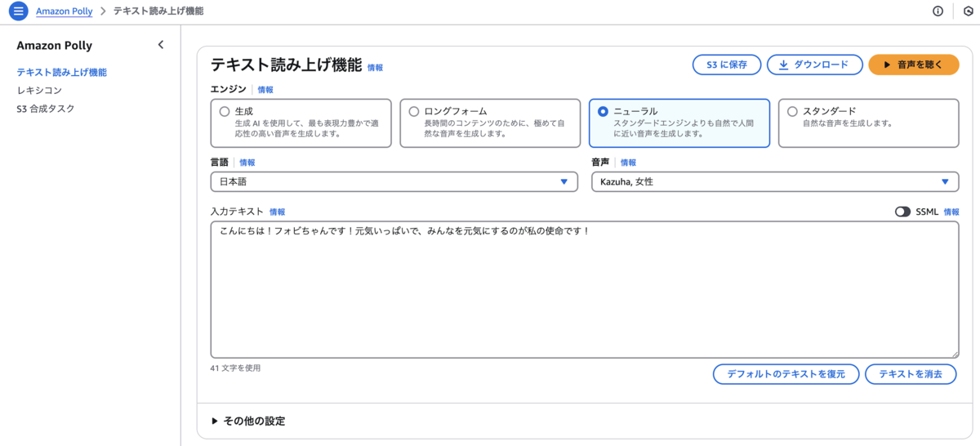The image size is (980, 446).
Task: Open the hamburger navigation menu icon
Action: click(18, 11)
